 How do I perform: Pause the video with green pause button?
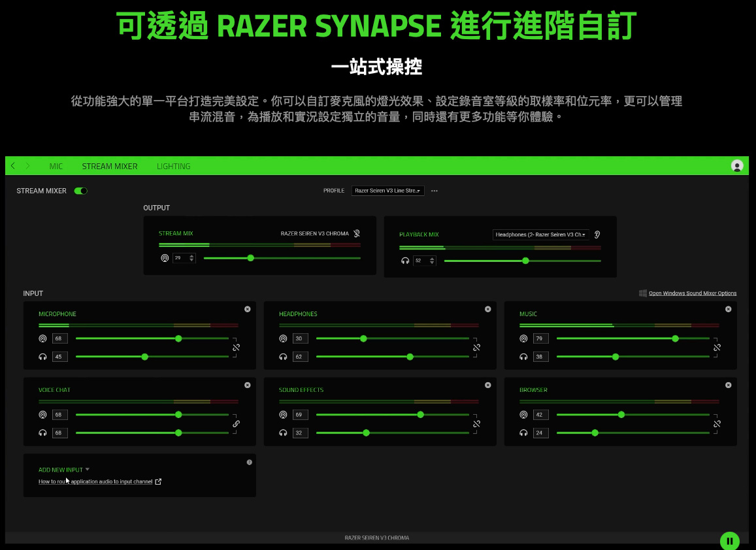[729, 541]
